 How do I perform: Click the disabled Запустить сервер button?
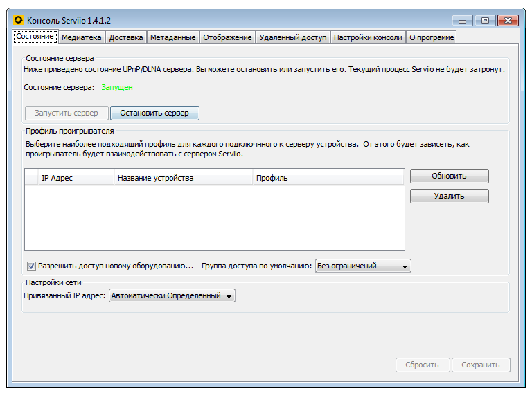click(66, 113)
